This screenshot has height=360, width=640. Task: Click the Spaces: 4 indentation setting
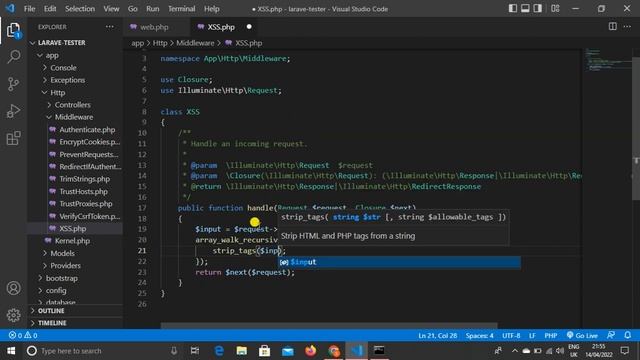(x=480, y=336)
